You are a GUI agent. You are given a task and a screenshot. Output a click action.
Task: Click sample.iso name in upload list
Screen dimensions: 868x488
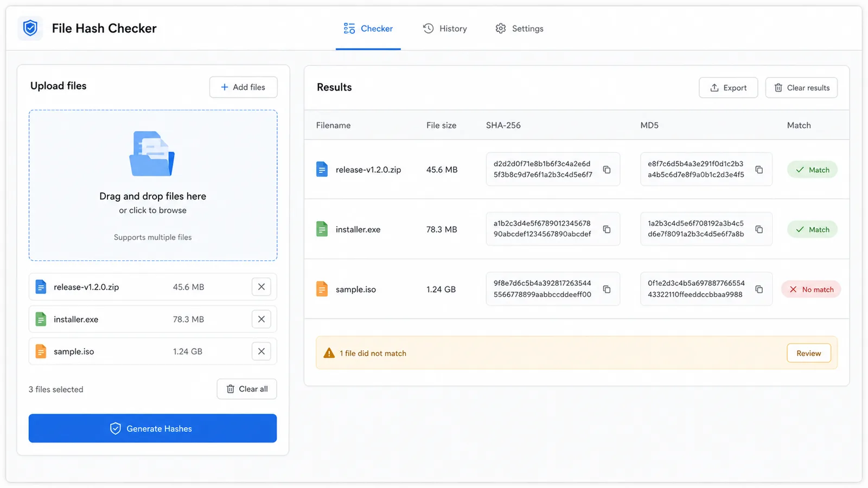click(74, 351)
